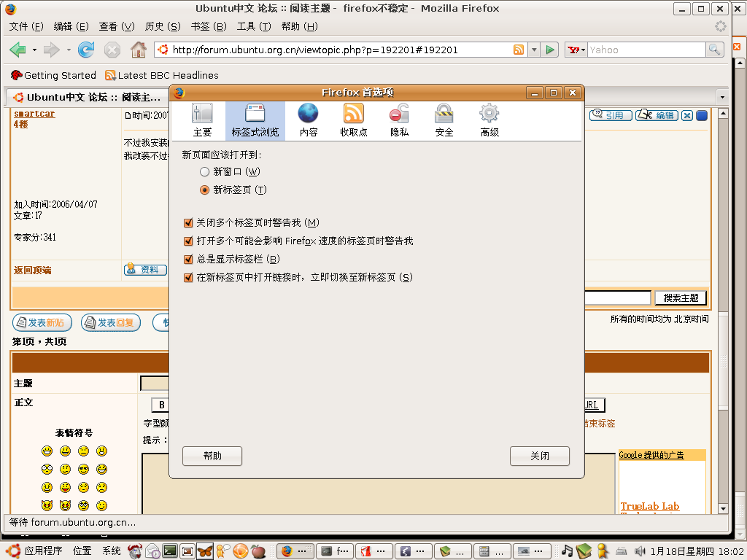Open the 系统 (System) panel menu
This screenshot has height=560, width=747.
112,551
